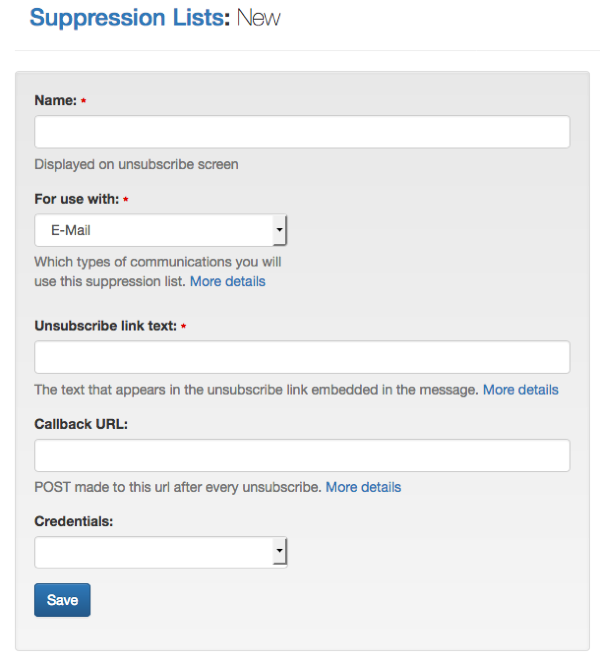600x662 pixels.
Task: Click the Callback URL label
Action: tap(81, 423)
